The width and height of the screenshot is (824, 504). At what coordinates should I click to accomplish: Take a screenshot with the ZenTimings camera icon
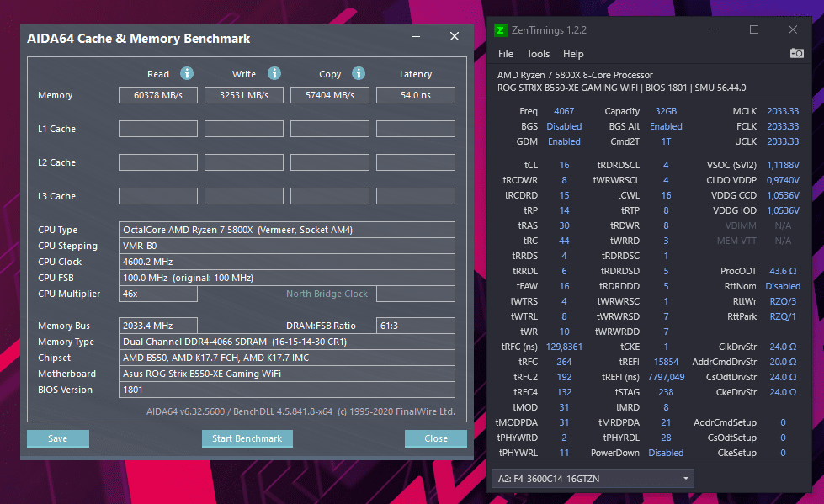point(797,53)
